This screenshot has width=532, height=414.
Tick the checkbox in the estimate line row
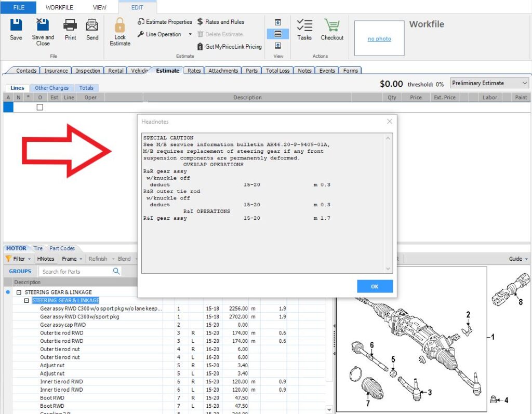click(x=40, y=108)
